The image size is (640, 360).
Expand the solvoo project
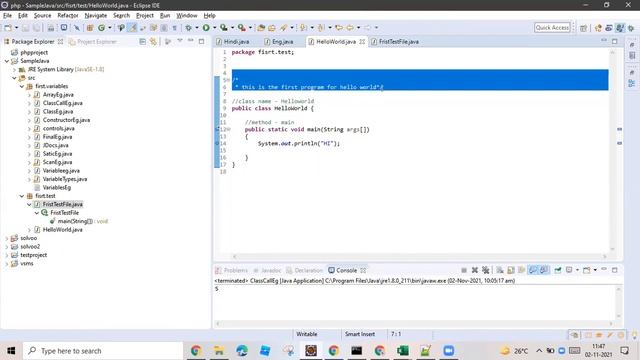pos(7,238)
